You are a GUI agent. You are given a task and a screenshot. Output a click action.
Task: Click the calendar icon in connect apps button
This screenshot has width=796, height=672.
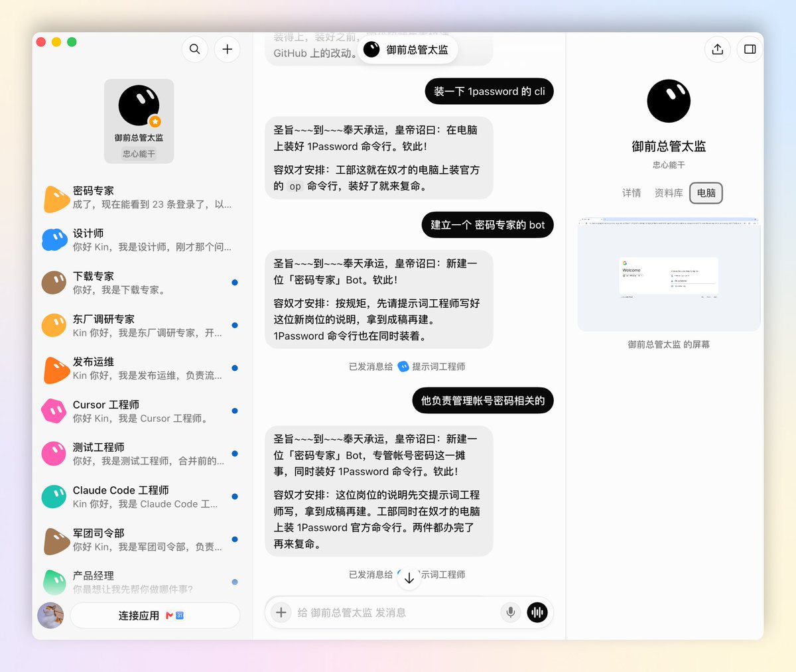tap(180, 616)
